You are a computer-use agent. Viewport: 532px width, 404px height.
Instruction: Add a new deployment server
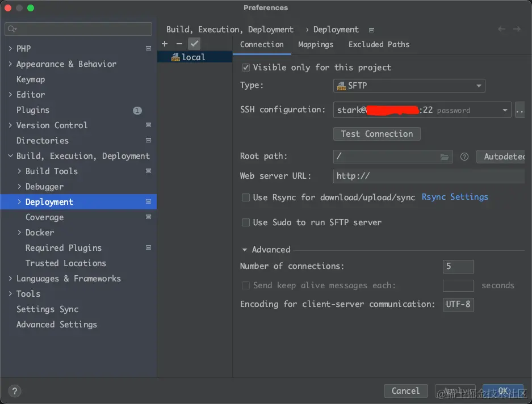165,44
